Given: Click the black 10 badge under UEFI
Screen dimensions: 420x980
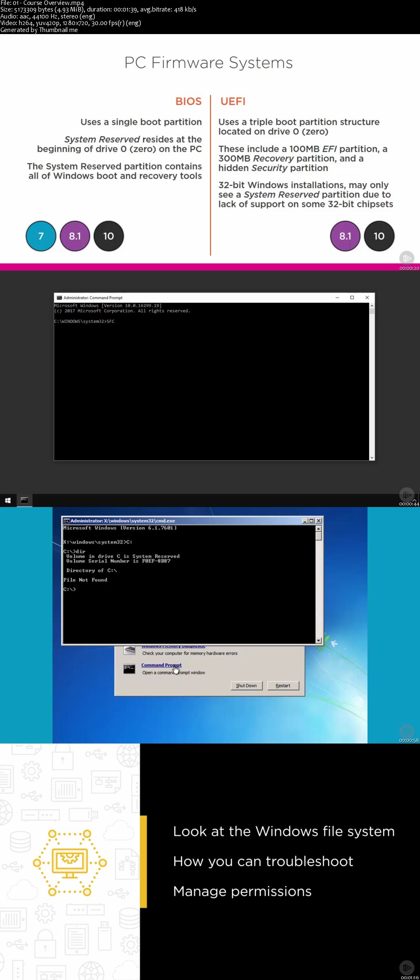Looking at the screenshot, I should [379, 236].
